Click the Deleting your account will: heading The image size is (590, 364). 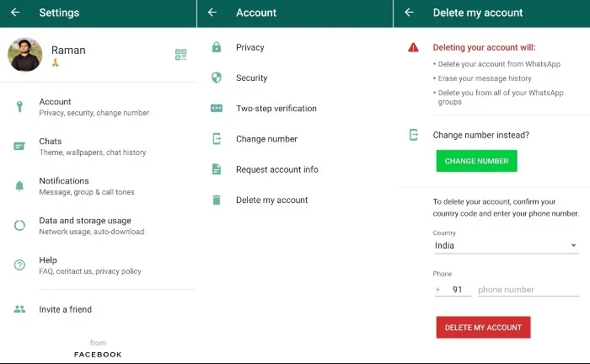(x=485, y=47)
